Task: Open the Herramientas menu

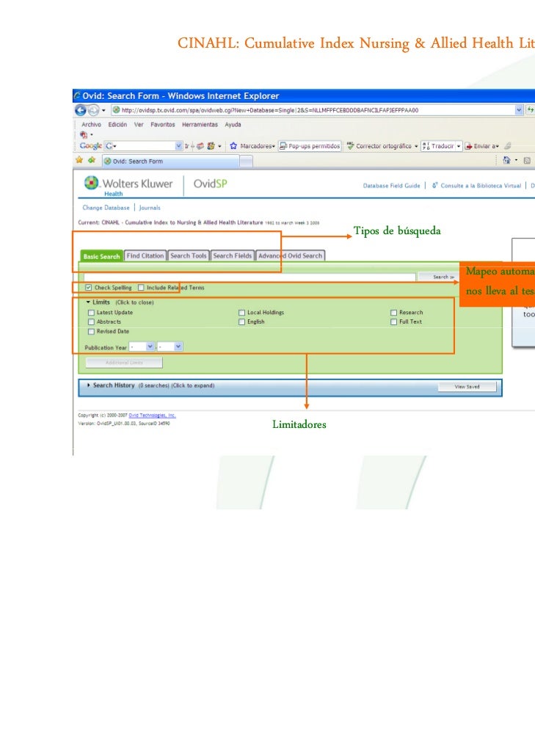Action: pyautogui.click(x=200, y=124)
